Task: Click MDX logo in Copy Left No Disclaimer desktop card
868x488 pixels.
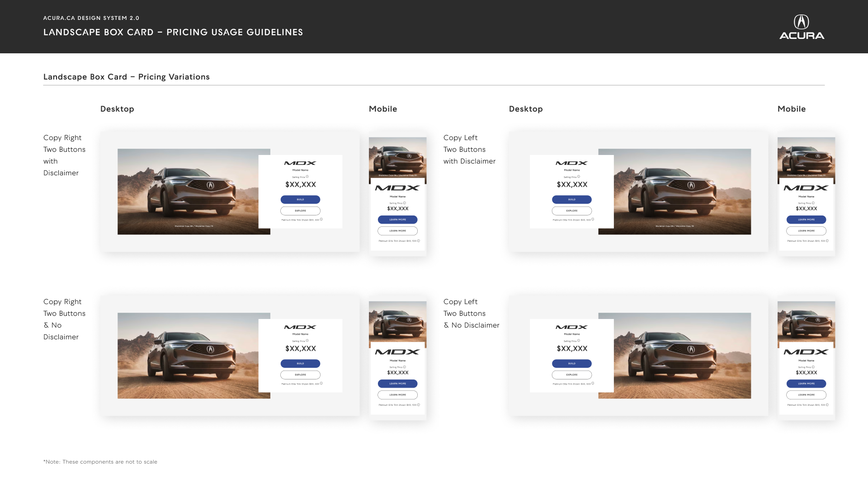Action: pos(572,327)
